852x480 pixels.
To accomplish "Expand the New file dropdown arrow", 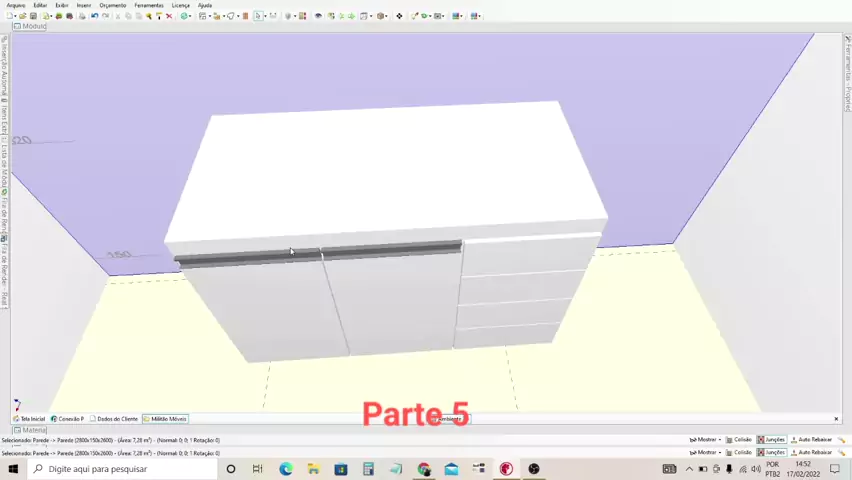I will pyautogui.click(x=15, y=16).
